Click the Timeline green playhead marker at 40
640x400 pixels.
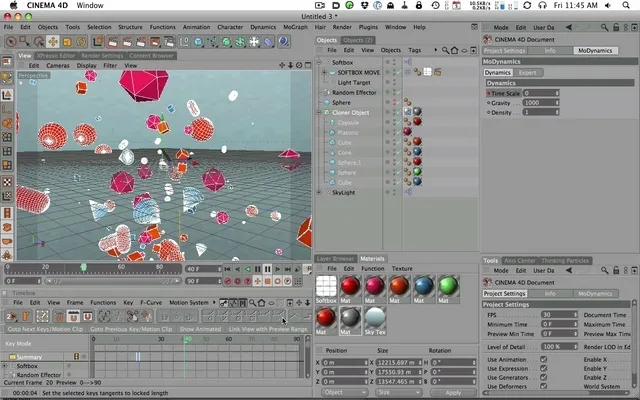187,339
